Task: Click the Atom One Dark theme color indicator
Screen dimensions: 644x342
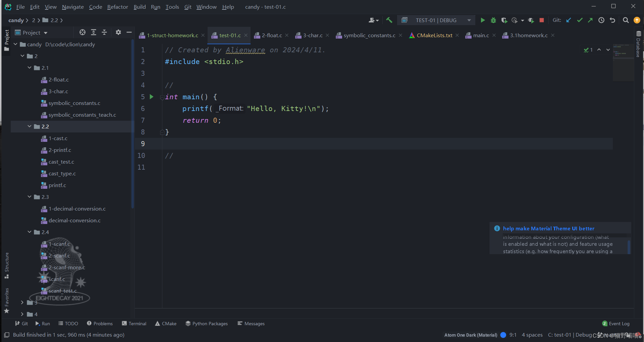Action: tap(503, 335)
